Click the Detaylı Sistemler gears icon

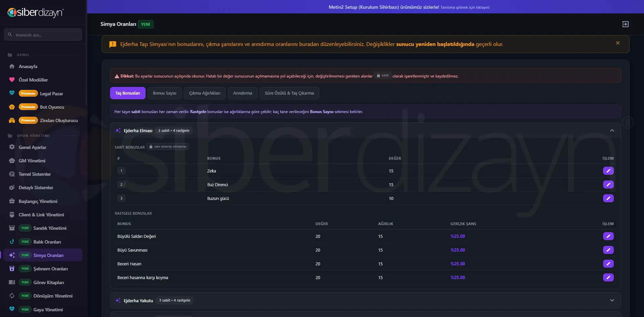[x=12, y=188]
